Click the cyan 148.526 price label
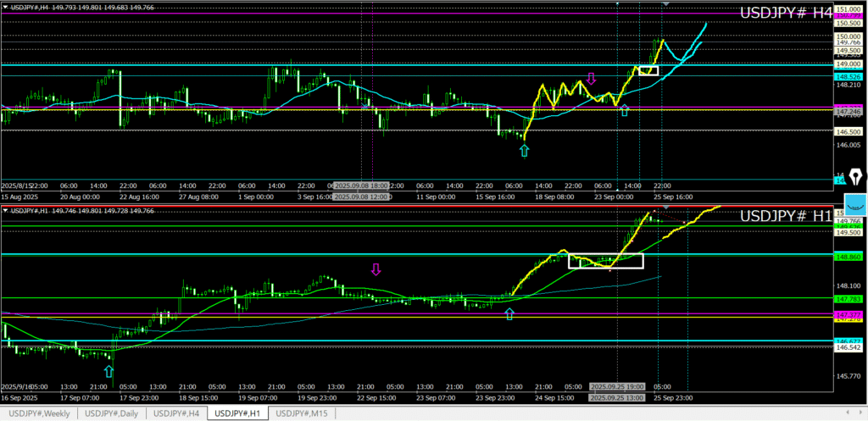The width and height of the screenshot is (868, 421). tap(849, 76)
